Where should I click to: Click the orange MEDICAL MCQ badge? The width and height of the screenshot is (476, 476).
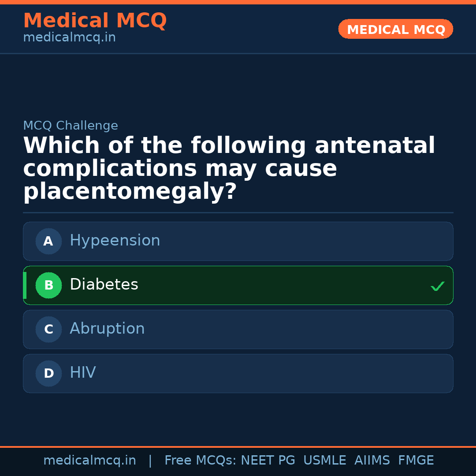(395, 29)
